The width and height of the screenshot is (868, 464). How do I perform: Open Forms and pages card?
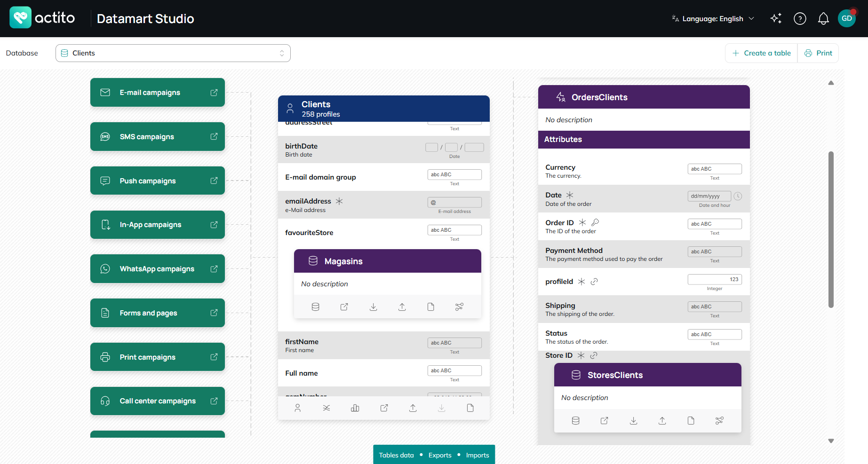coord(158,313)
